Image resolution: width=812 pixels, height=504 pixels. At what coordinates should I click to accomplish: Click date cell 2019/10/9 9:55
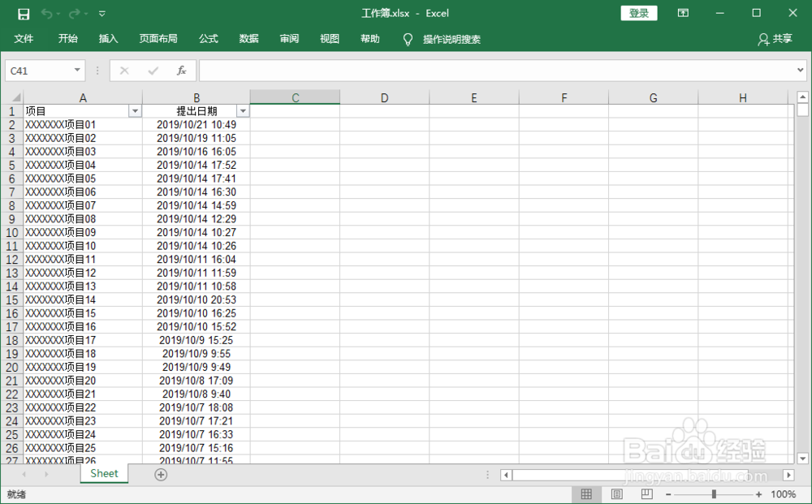[x=197, y=353]
